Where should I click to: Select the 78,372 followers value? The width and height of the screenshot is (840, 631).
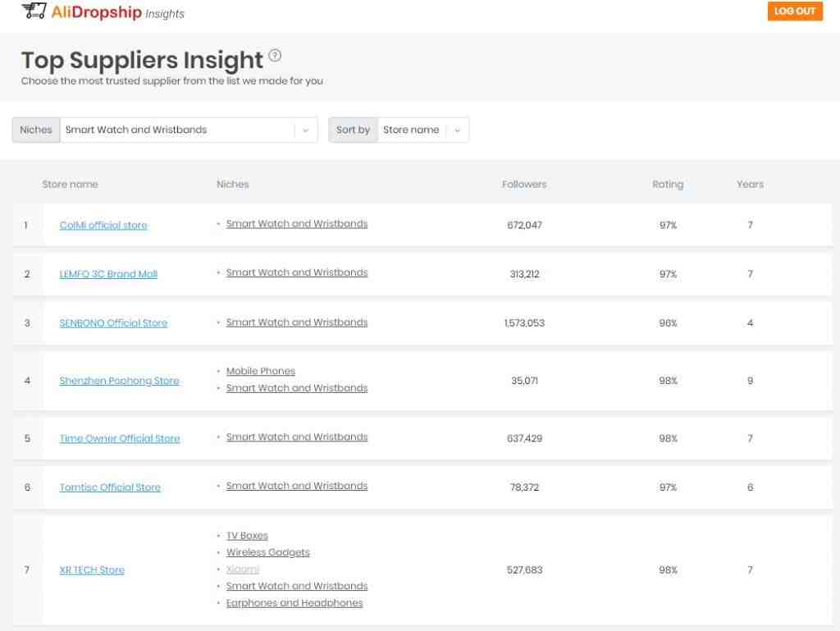point(524,487)
